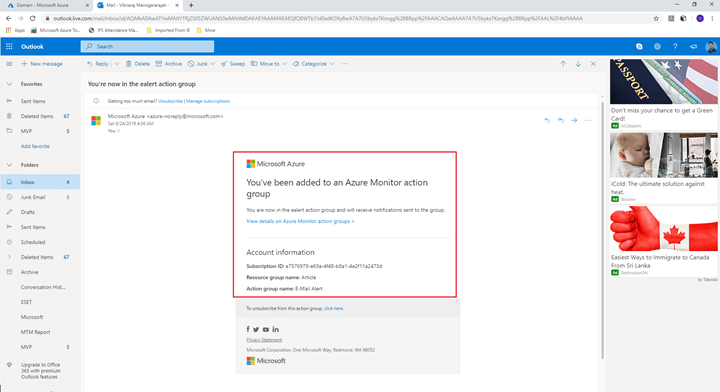Open more commands ellipsis in toolbar
720x392 pixels.
click(x=344, y=64)
